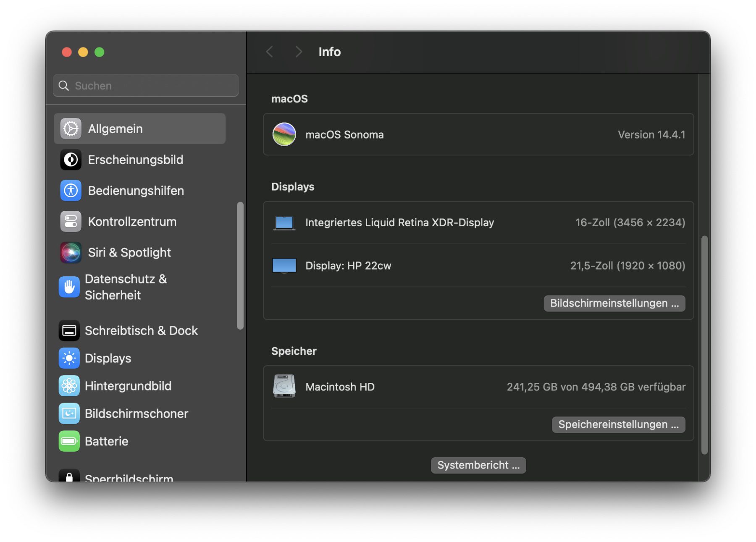This screenshot has height=542, width=756.
Task: Click the Datenschutz & Sicherheit hand icon
Action: (69, 287)
